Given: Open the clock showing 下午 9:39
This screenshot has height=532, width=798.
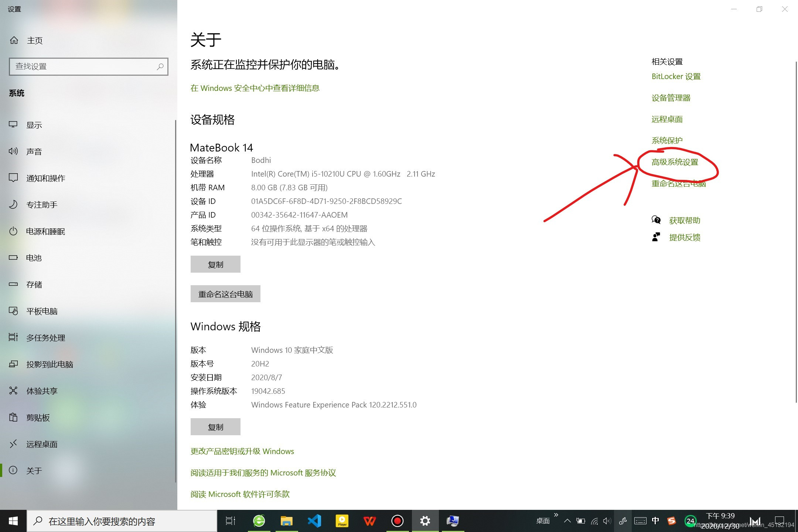Looking at the screenshot, I should [x=720, y=521].
